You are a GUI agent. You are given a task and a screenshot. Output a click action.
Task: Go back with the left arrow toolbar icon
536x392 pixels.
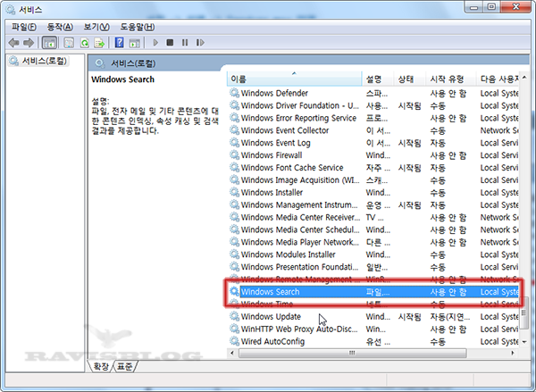tap(13, 43)
